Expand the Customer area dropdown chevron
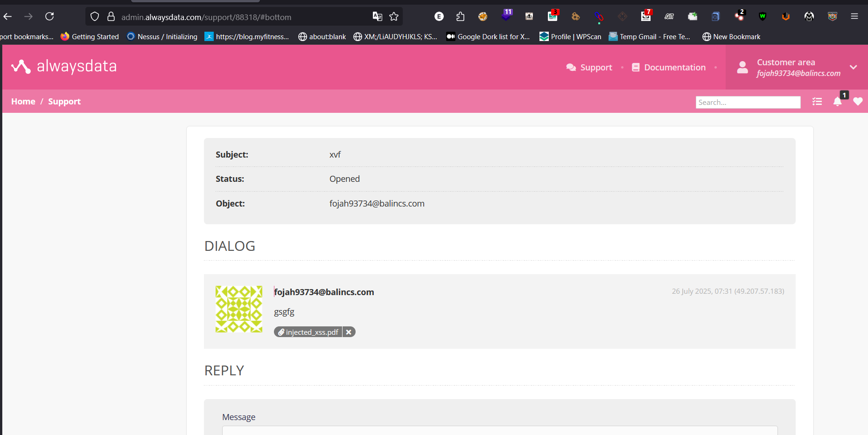Screen dimensions: 868x435 (x=853, y=67)
